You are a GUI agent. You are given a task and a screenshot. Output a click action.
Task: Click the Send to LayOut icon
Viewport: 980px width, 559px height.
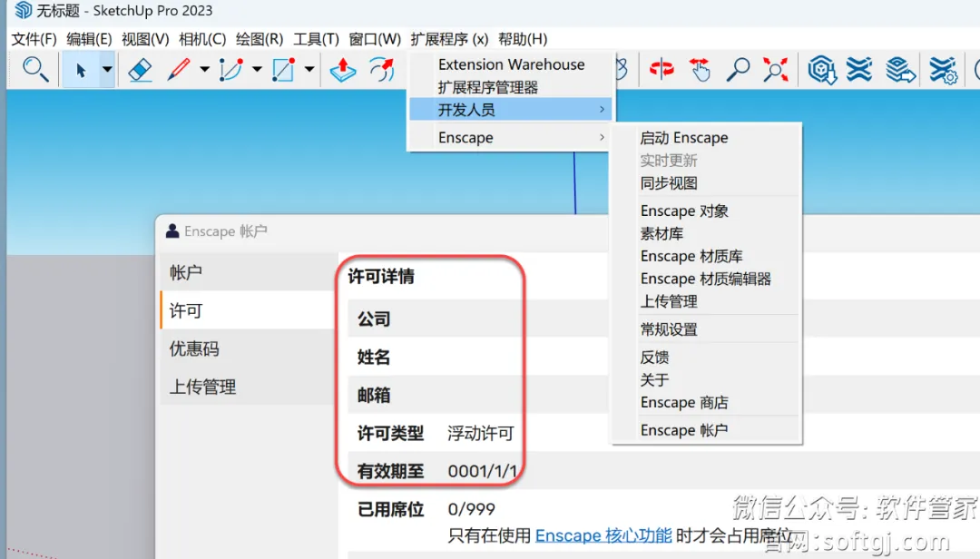[x=900, y=69]
